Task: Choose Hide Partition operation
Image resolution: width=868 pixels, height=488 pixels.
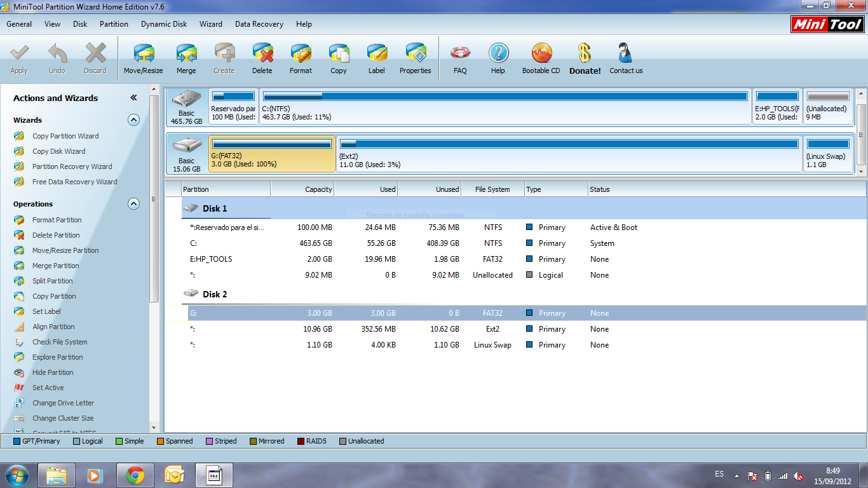Action: 53,372
